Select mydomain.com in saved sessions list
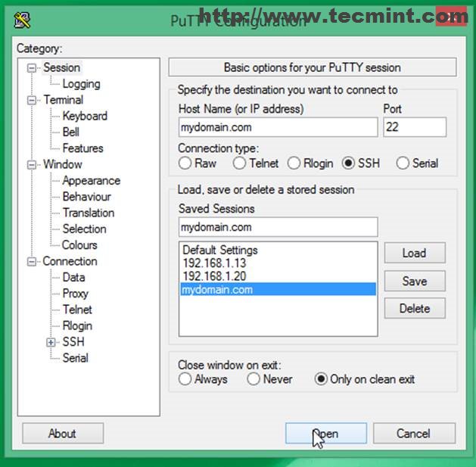 278,289
